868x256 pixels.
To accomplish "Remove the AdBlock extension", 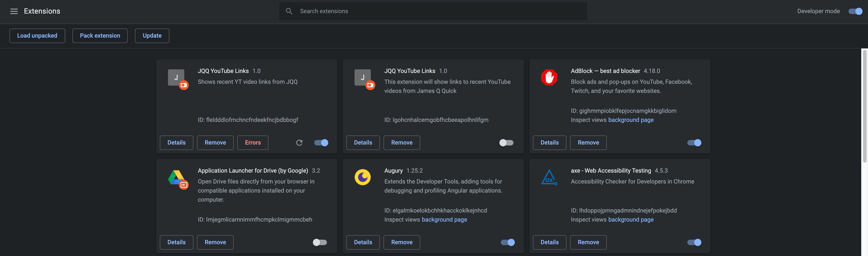I will (588, 143).
